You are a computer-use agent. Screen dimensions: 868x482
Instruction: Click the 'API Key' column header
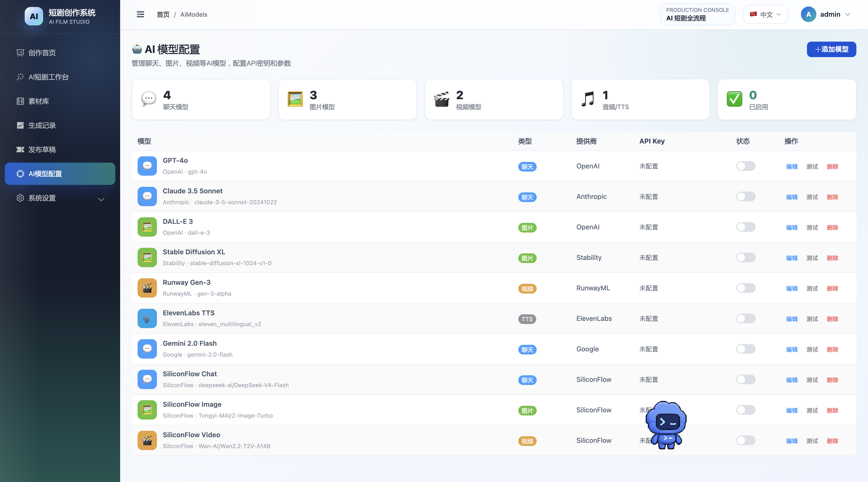(x=652, y=141)
